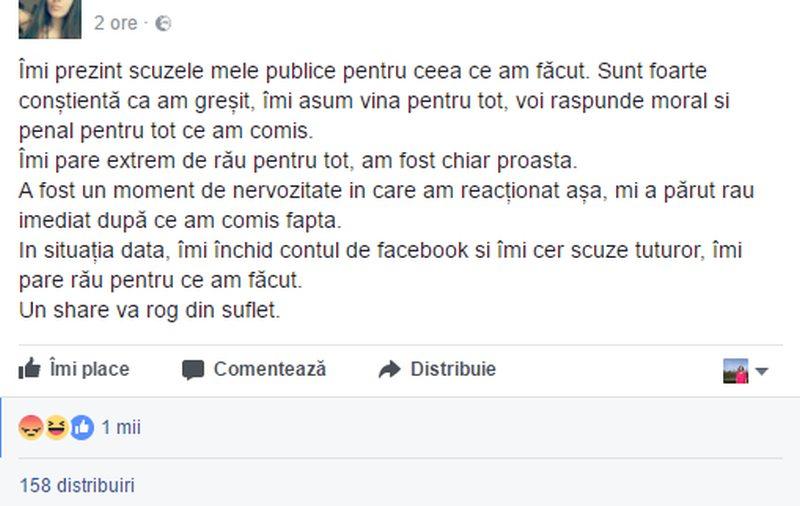Screen dimensions: 800x506
Task: Open the "2 ore" timestamp link
Action: click(114, 22)
